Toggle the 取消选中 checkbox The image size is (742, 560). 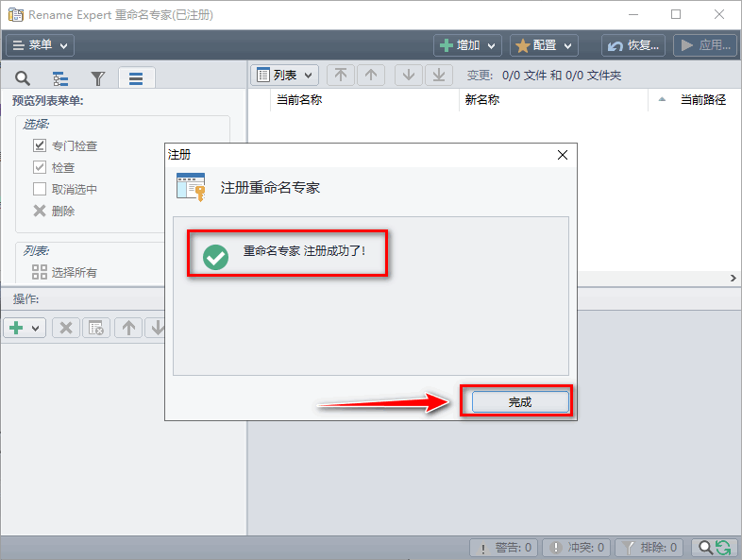(x=40, y=189)
